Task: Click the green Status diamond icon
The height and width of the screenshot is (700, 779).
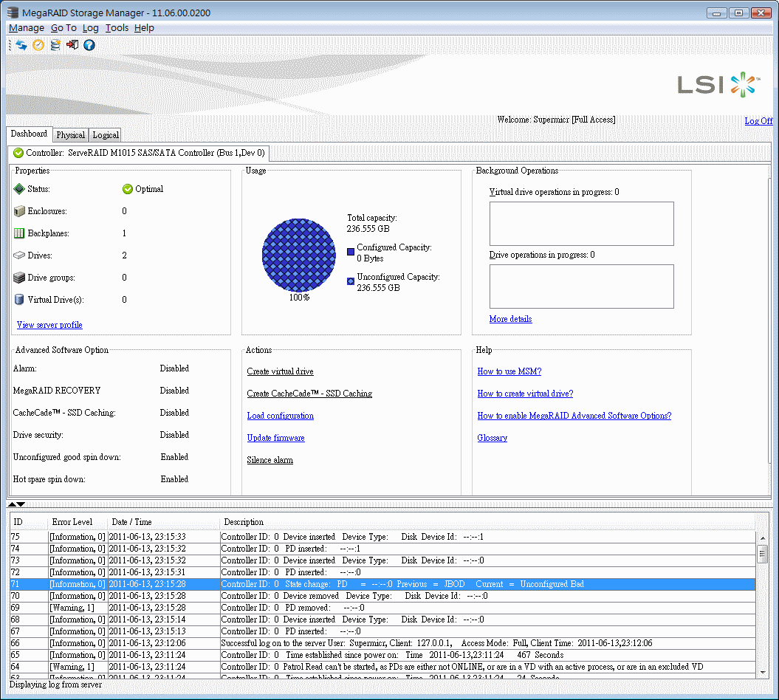Action: pyautogui.click(x=19, y=189)
